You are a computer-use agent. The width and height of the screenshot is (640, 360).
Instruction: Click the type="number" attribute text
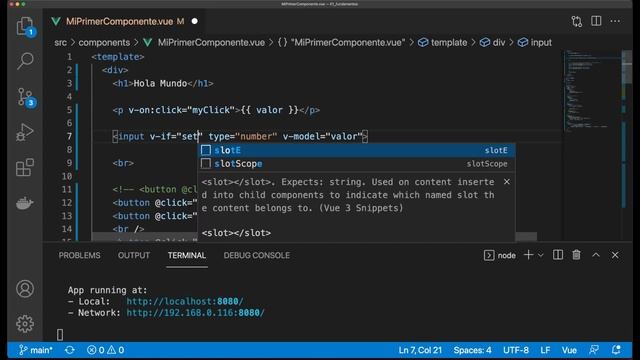[x=243, y=136]
